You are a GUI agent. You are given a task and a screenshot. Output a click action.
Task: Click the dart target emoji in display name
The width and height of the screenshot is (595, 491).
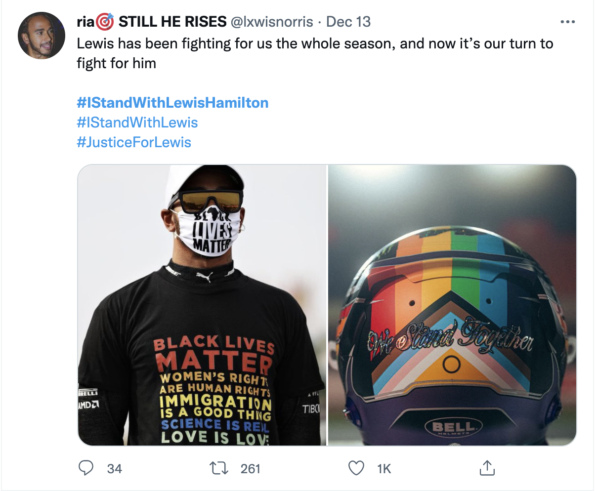pos(105,22)
